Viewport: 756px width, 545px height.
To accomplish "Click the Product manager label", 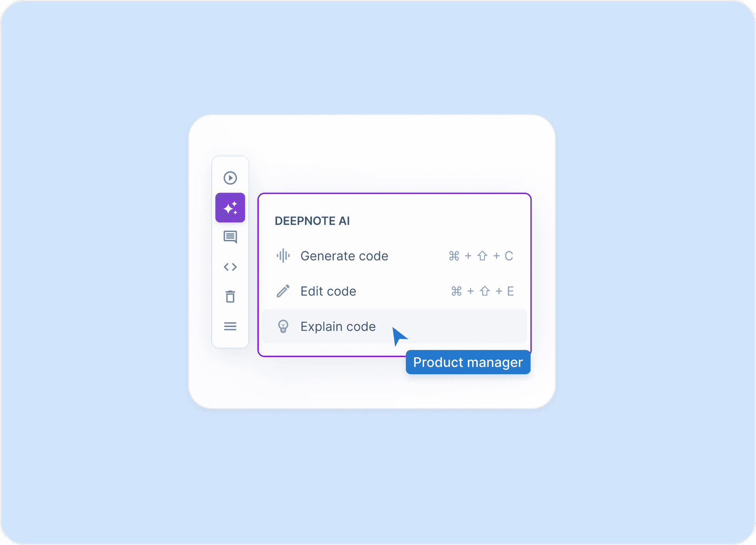I will point(468,362).
